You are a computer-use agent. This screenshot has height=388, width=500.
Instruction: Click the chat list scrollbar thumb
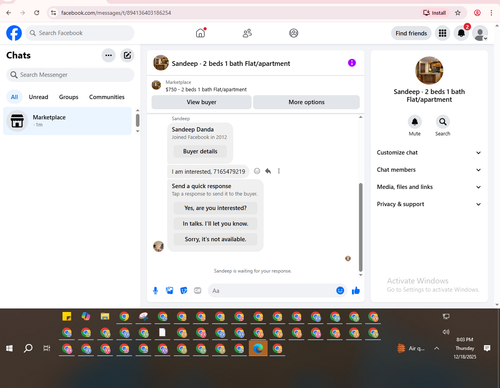pyautogui.click(x=137, y=120)
